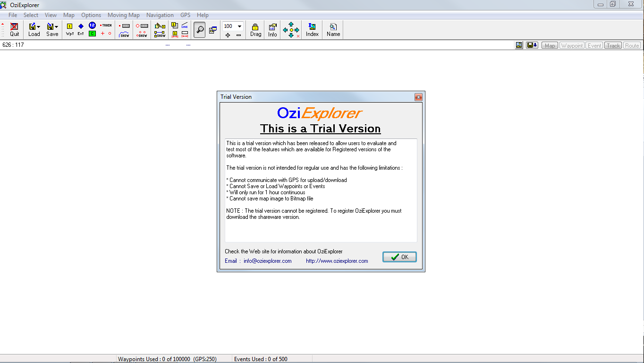Click the up arrow pan icon
Screen dimensions: 644x363
[x=291, y=24]
